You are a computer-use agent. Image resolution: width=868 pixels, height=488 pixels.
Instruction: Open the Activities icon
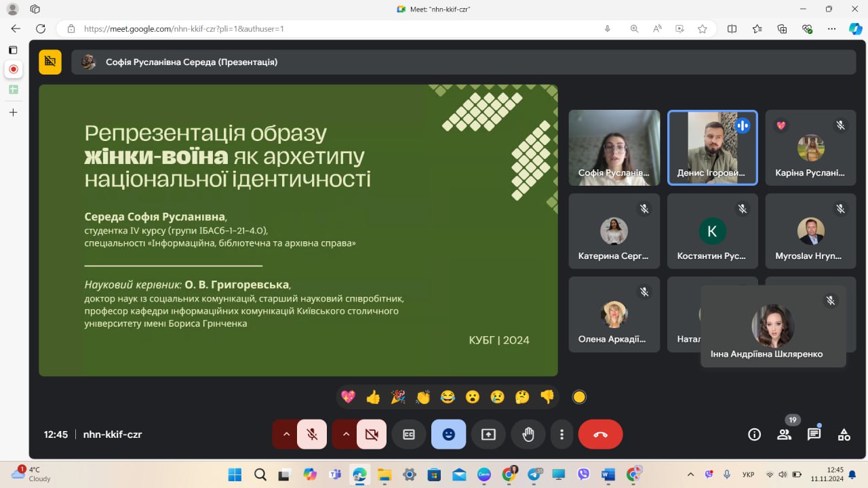[x=844, y=434]
